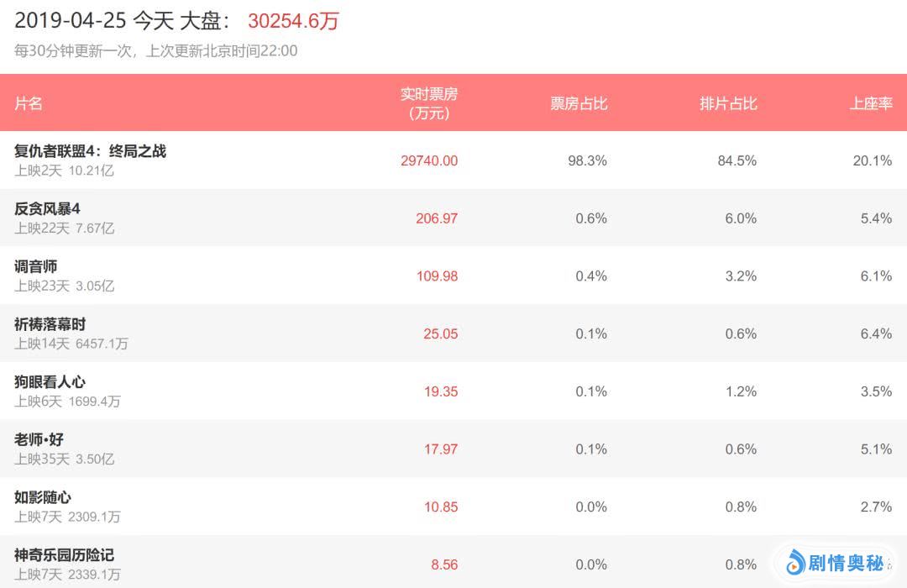
Task: Click the 剧情奥秘 watermark logo icon
Action: click(x=795, y=563)
